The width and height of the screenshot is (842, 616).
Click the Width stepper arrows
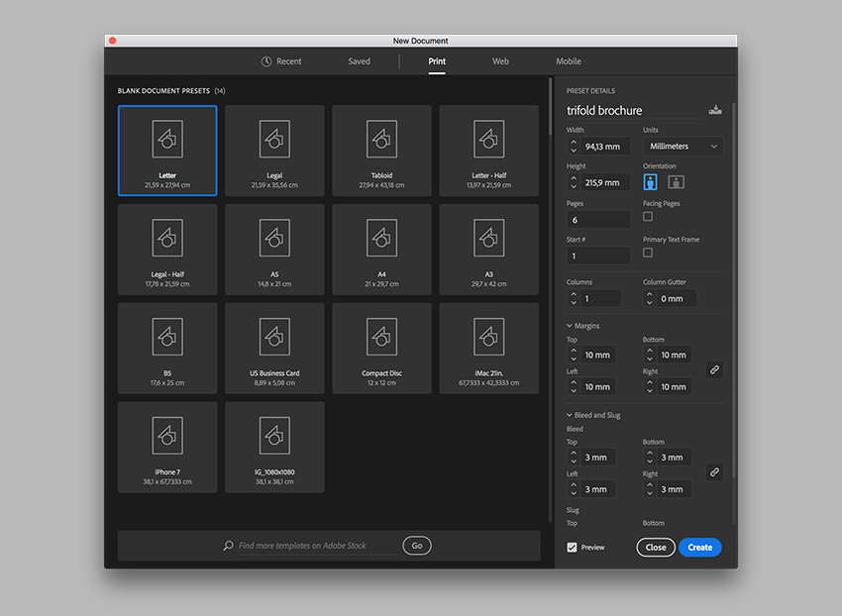[x=574, y=147]
